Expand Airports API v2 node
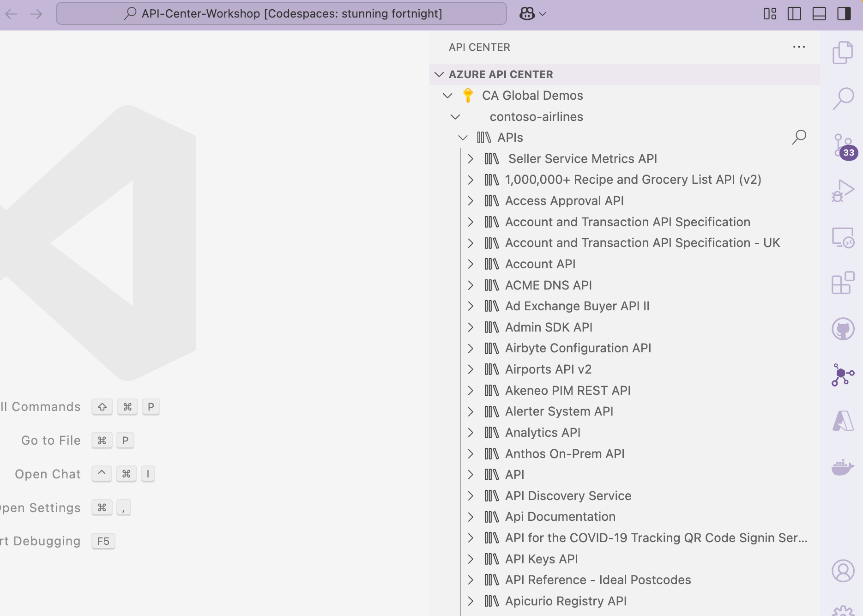This screenshot has height=616, width=863. [470, 369]
